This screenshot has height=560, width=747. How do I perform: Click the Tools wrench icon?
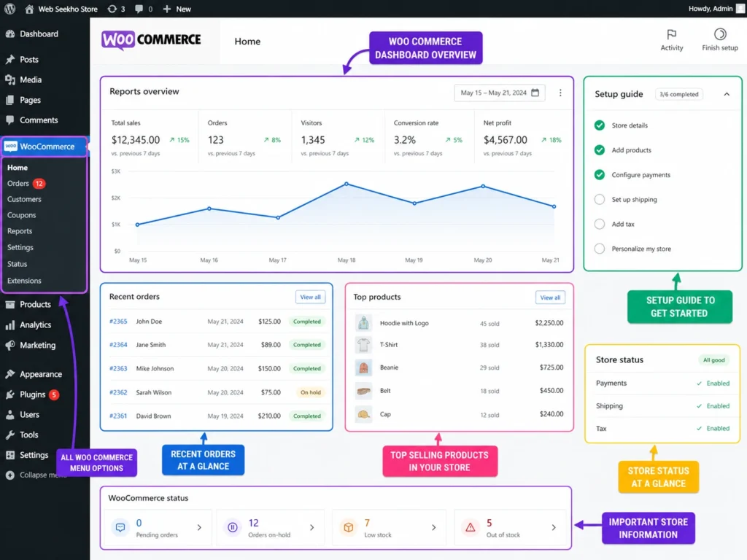pyautogui.click(x=10, y=435)
